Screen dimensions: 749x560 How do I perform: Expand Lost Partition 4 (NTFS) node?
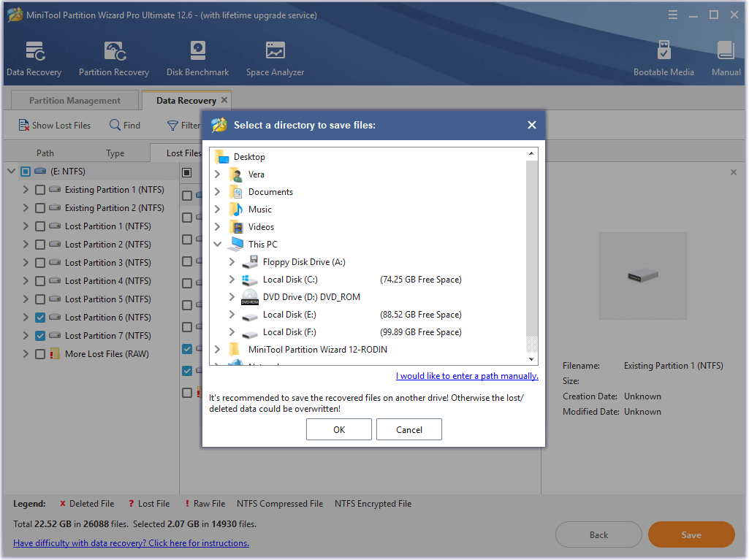tap(26, 280)
